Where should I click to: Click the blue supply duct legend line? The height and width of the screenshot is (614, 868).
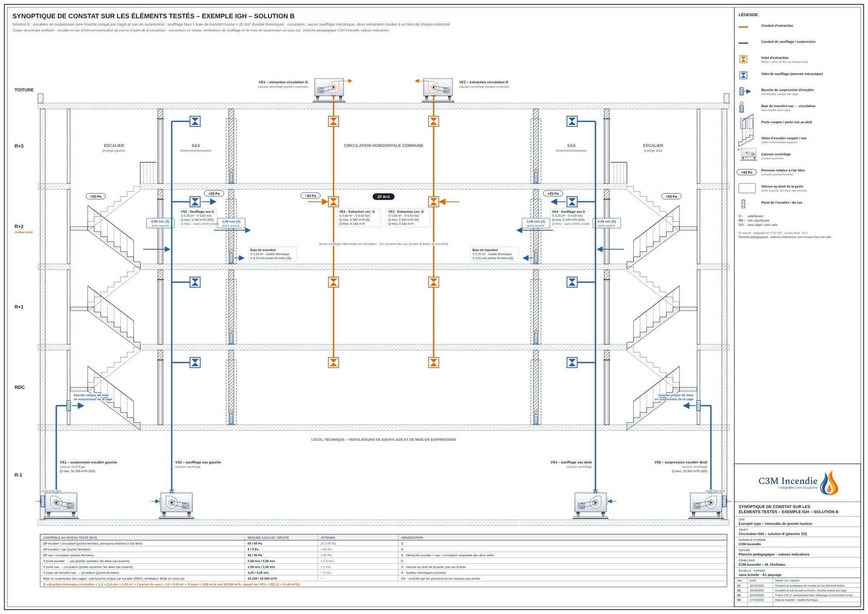click(743, 43)
